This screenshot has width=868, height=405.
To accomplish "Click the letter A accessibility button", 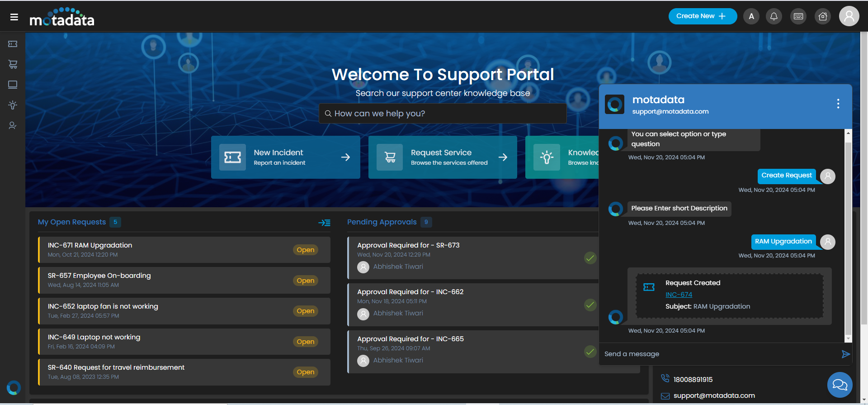I will point(751,17).
